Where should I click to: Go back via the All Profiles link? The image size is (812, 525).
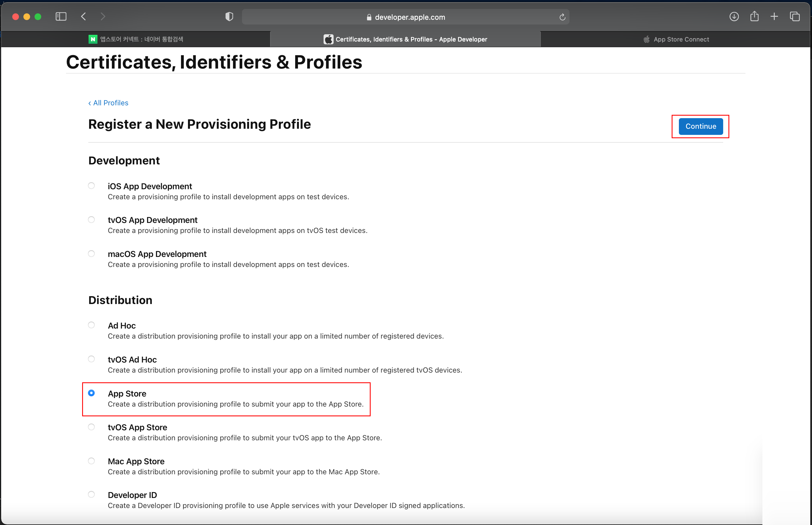click(108, 103)
